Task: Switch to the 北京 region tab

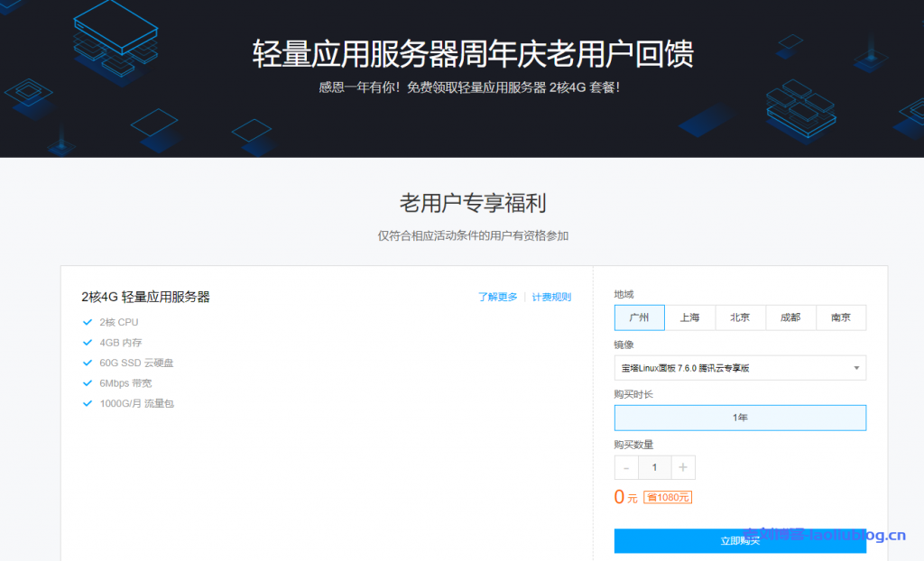Action: pos(740,317)
